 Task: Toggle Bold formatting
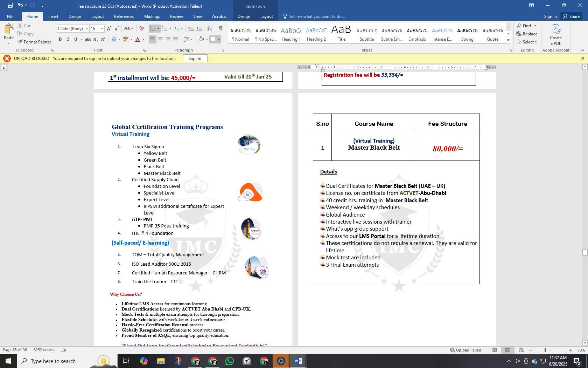coord(60,39)
